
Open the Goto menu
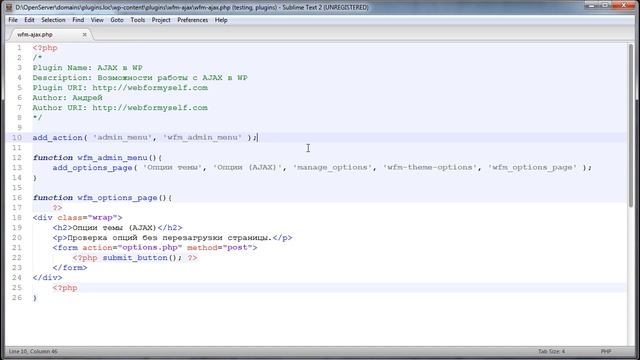click(117, 20)
